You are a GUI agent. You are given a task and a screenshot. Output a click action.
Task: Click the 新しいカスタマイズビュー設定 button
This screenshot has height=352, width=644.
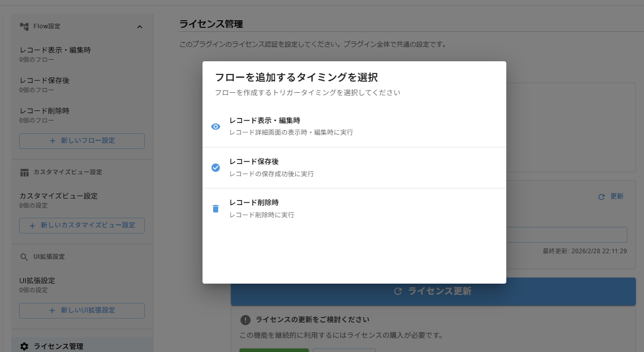pos(82,225)
